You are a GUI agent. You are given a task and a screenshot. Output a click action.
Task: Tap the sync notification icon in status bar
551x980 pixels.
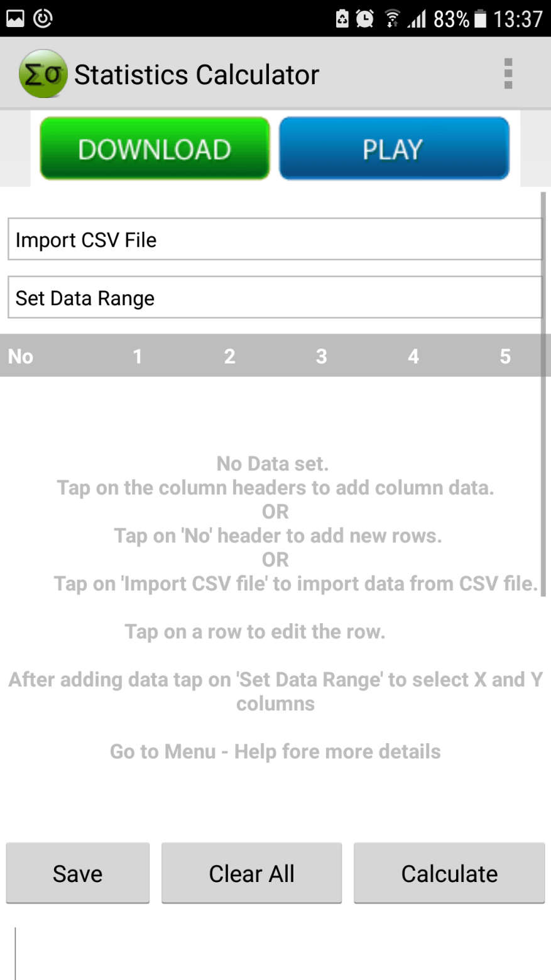[x=43, y=19]
